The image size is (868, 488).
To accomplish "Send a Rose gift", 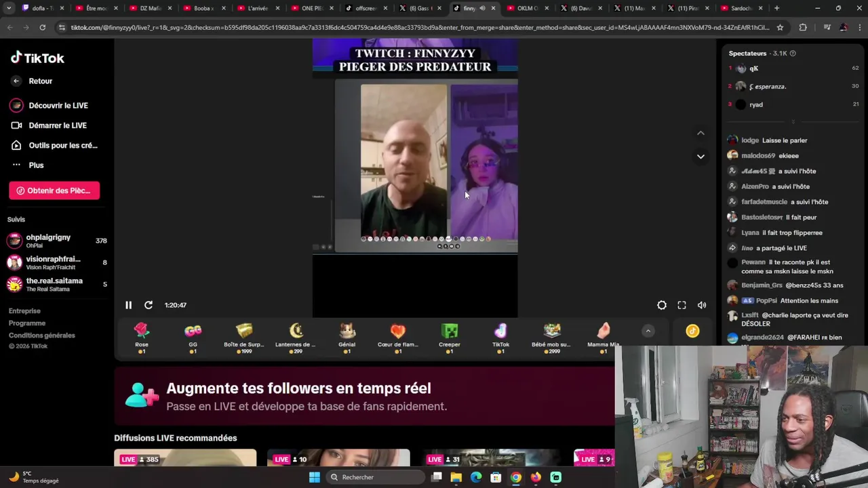I will click(x=141, y=338).
